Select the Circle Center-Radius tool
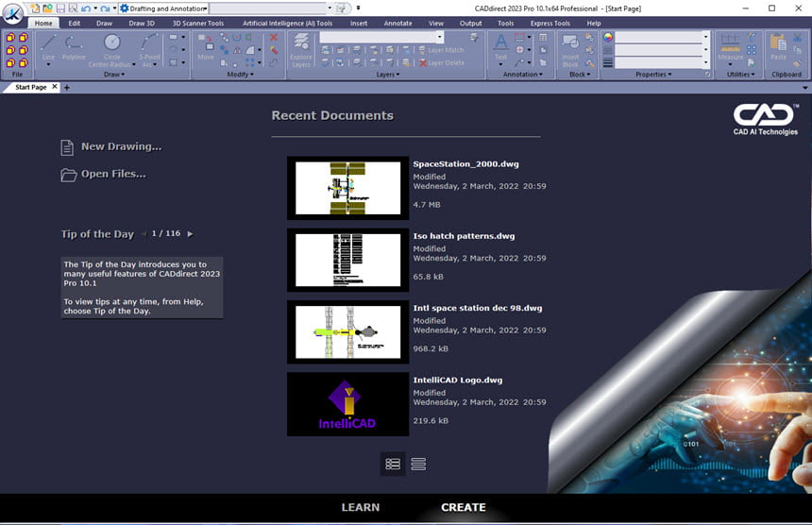This screenshot has height=525, width=812. pos(111,50)
